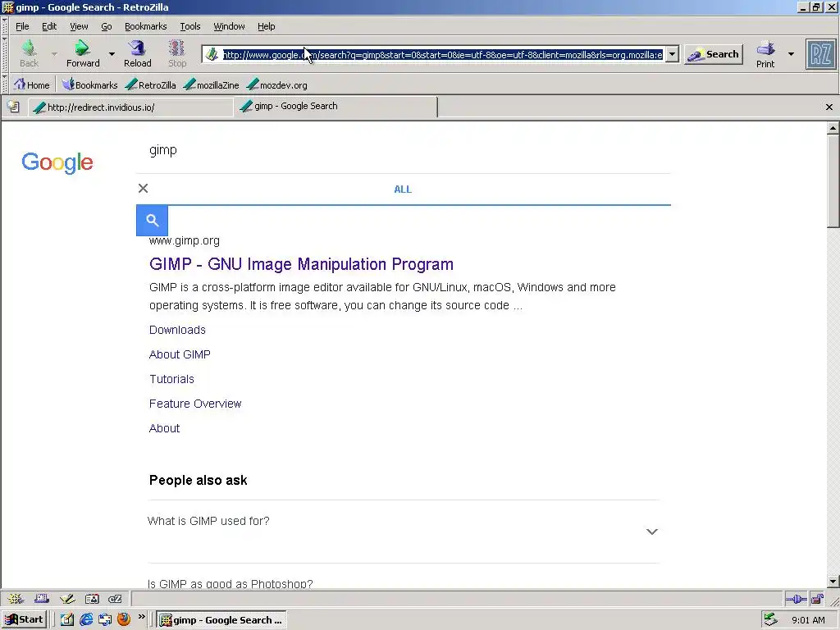Reload the current page
Screen dimensions: 840x630
coord(138,53)
